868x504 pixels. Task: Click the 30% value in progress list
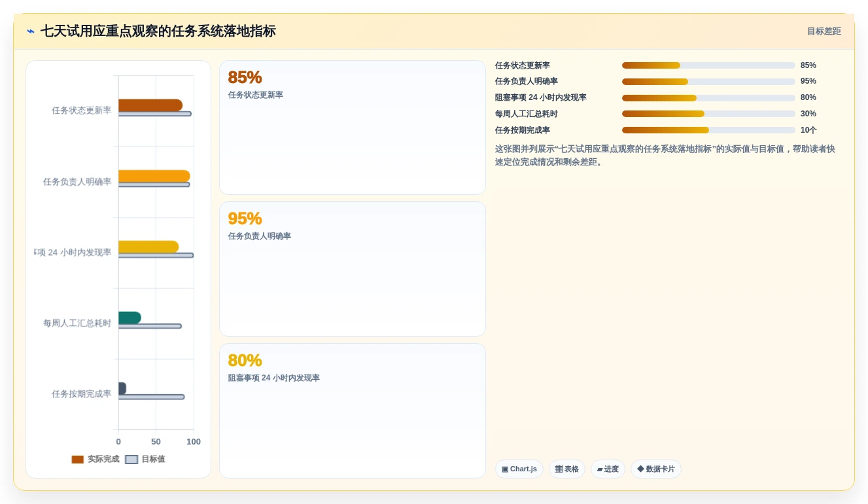pyautogui.click(x=808, y=114)
